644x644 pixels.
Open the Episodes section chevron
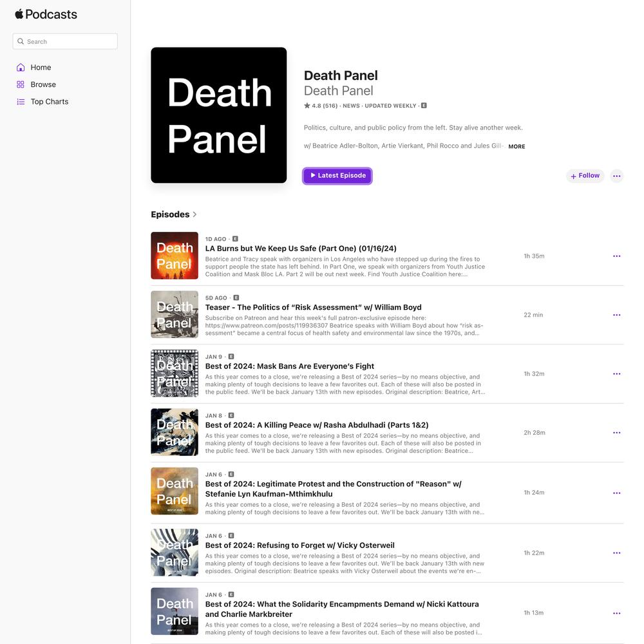(194, 214)
